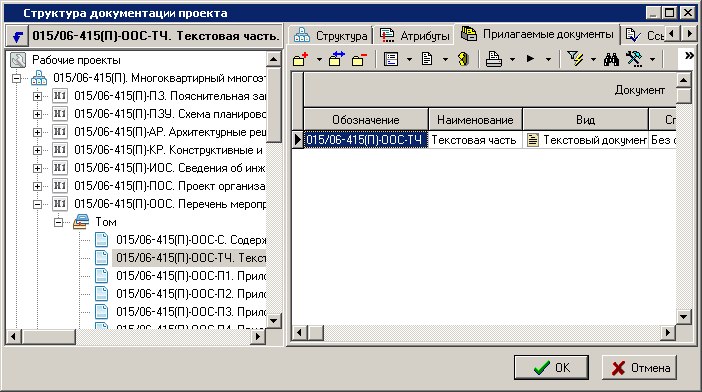
Task: Select Рабочие проекты root node
Action: (76, 60)
